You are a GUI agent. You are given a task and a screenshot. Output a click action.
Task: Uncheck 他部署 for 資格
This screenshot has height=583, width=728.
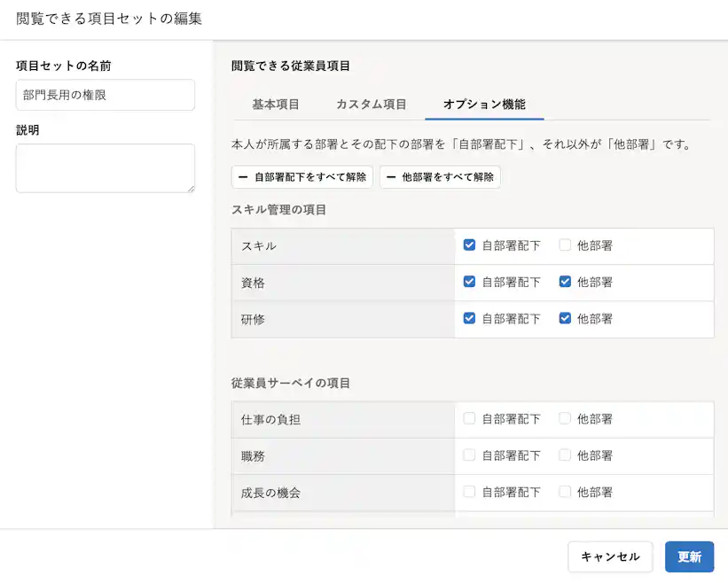point(564,281)
